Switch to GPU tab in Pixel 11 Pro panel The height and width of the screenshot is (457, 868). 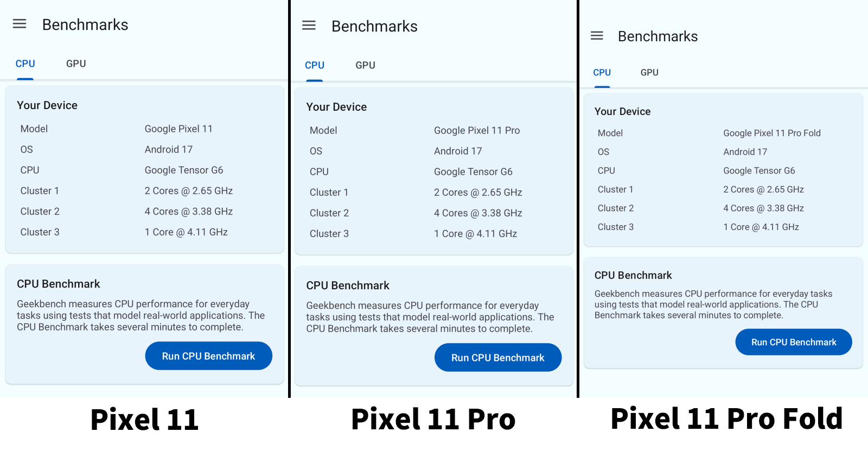(365, 65)
